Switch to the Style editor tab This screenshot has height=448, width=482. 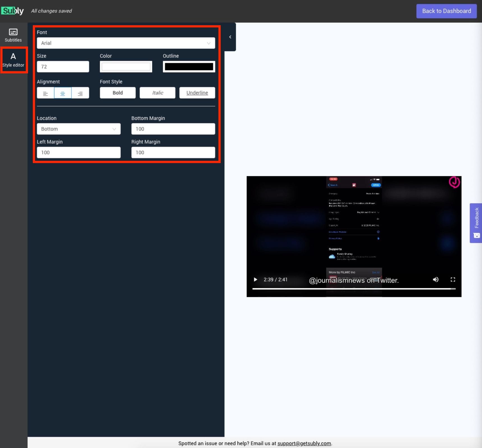click(13, 60)
